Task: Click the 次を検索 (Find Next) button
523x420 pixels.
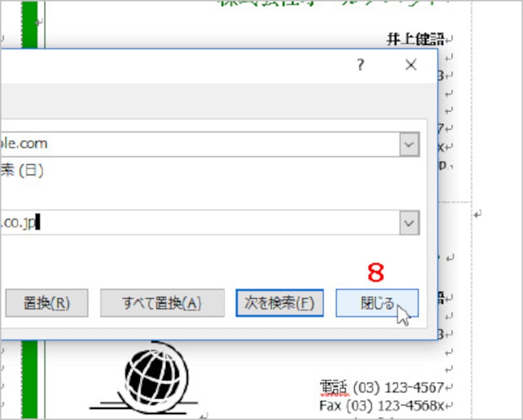Action: pos(279,302)
